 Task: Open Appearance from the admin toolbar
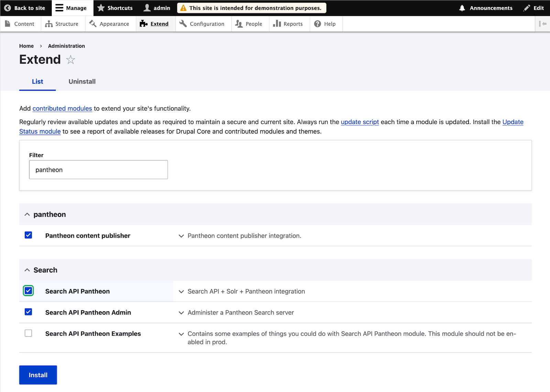(x=109, y=24)
